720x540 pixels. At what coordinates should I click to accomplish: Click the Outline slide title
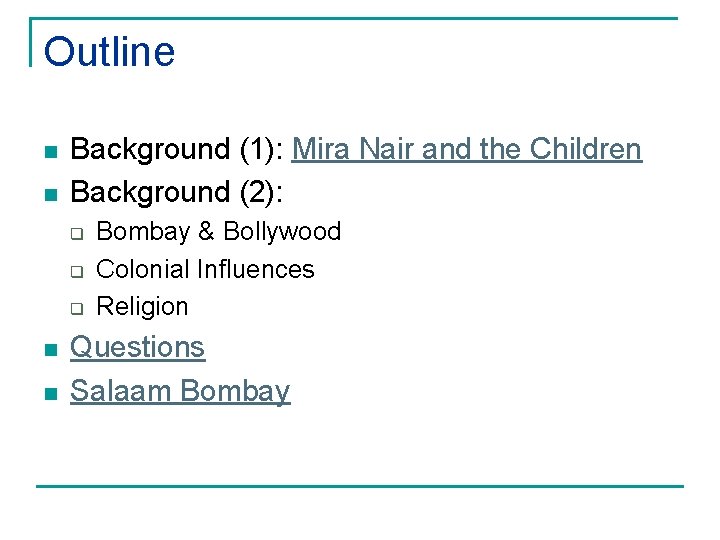(109, 51)
